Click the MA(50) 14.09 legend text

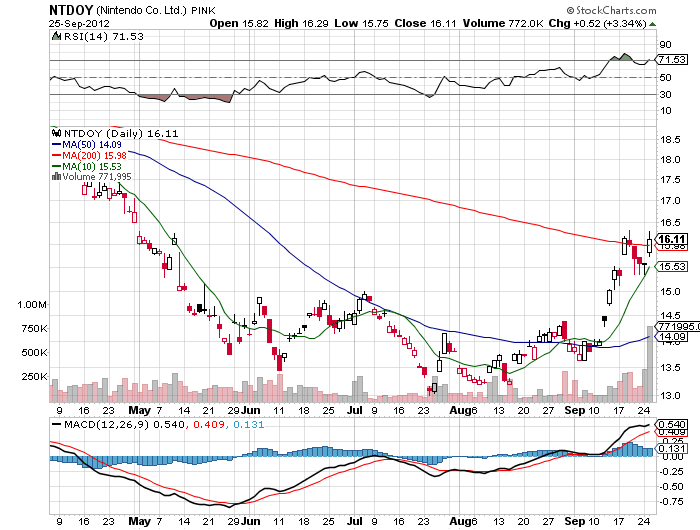pos(92,144)
